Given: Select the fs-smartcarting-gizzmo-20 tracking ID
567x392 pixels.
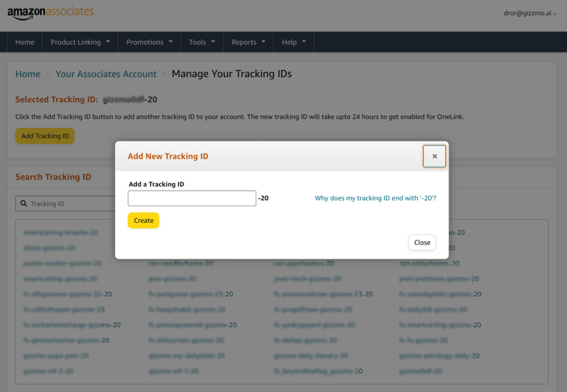Looking at the screenshot, I should (440, 325).
